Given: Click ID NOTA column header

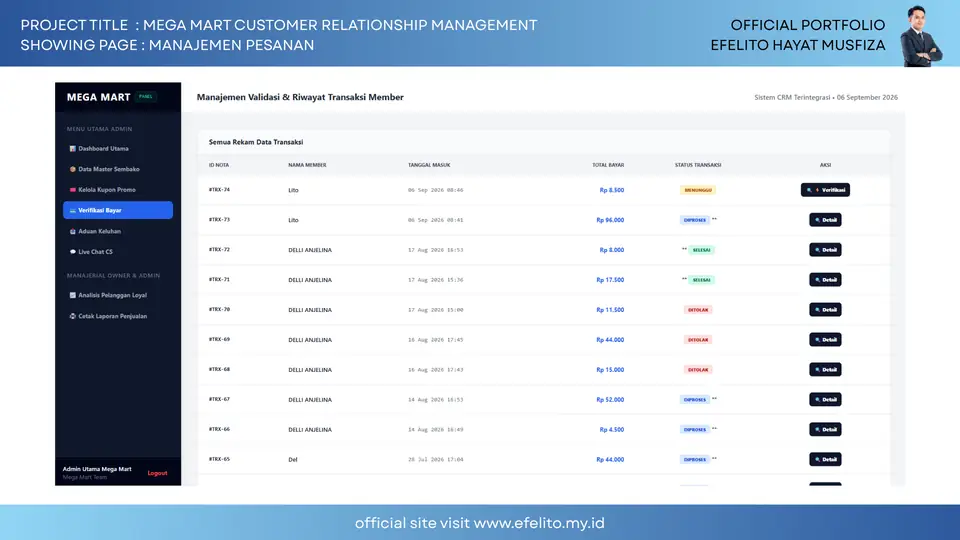Looking at the screenshot, I should (219, 165).
